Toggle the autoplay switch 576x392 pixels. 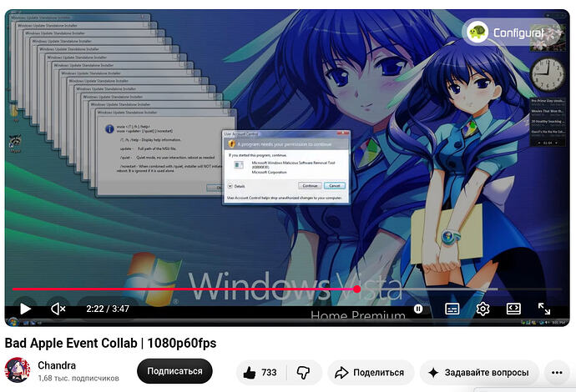click(x=418, y=309)
